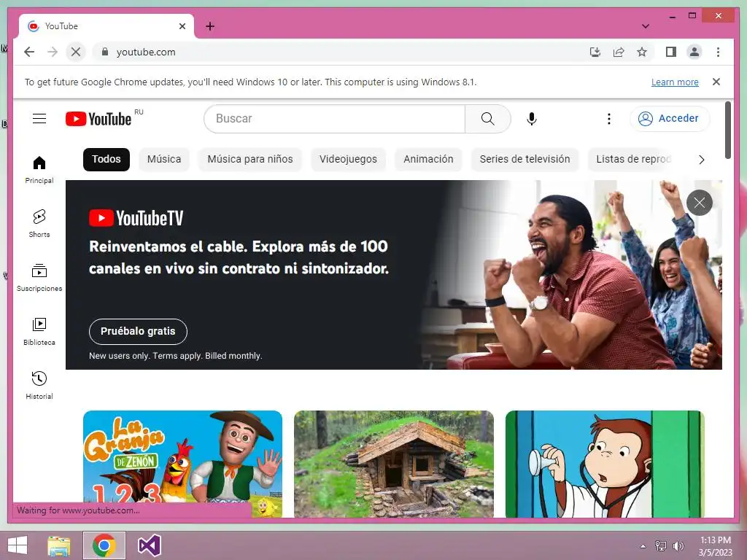Viewport: 747px width, 560px height.
Task: Open Suscripciones from the sidebar
Action: (x=39, y=278)
